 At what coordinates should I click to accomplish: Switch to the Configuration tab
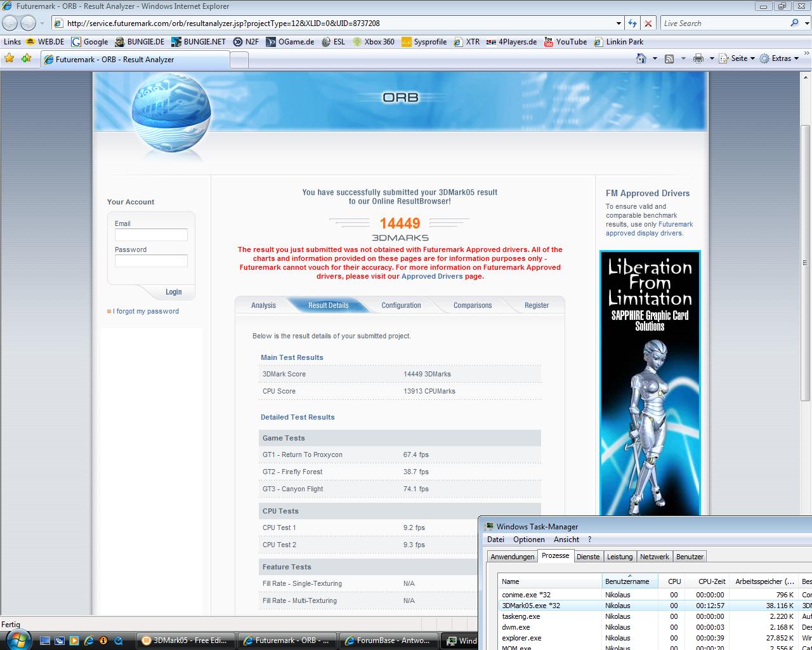tap(401, 305)
